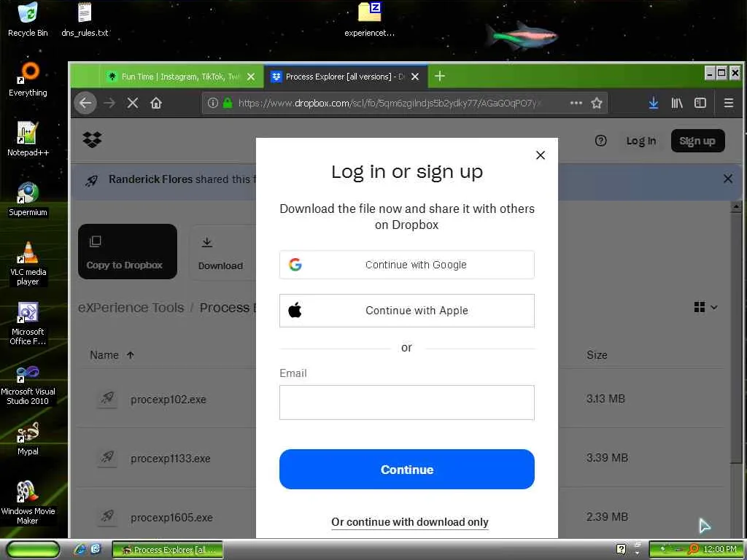Click the Log in button
Image resolution: width=747 pixels, height=560 pixels.
[x=640, y=141]
